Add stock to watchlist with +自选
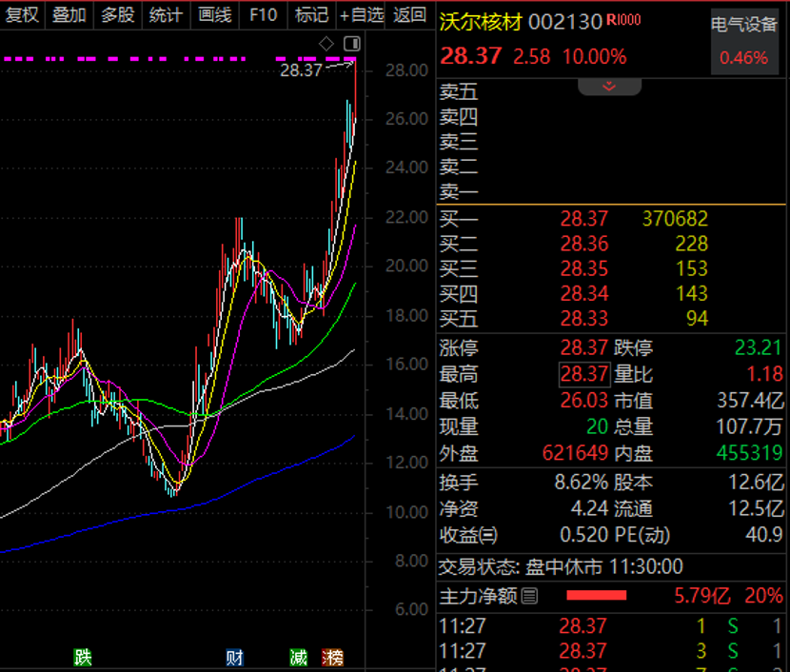The width and height of the screenshot is (790, 672). point(362,14)
